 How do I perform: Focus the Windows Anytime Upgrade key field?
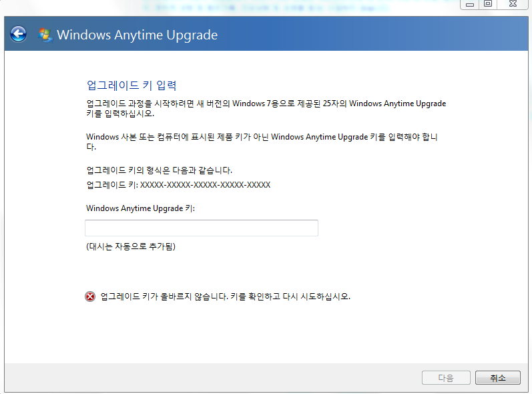point(202,228)
